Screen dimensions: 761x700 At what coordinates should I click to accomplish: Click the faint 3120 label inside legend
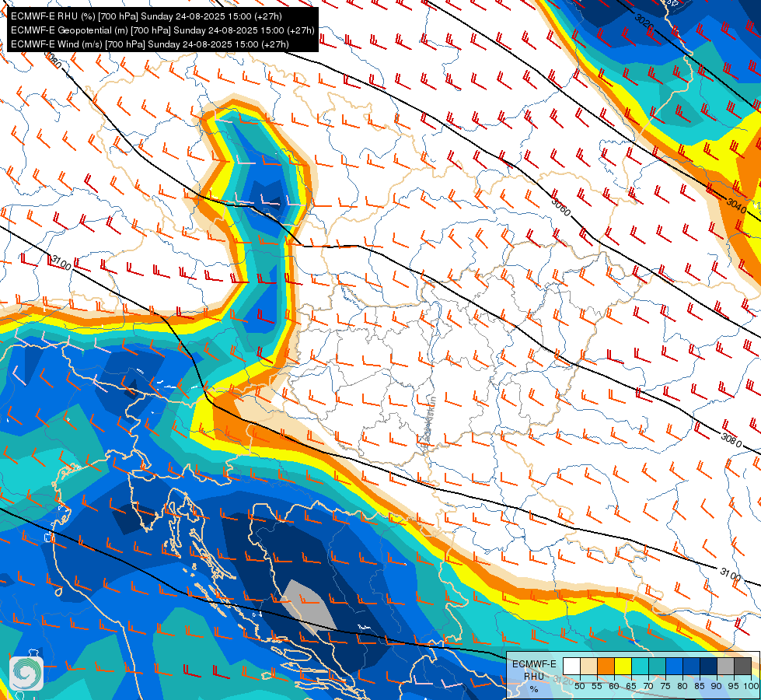pos(563,680)
